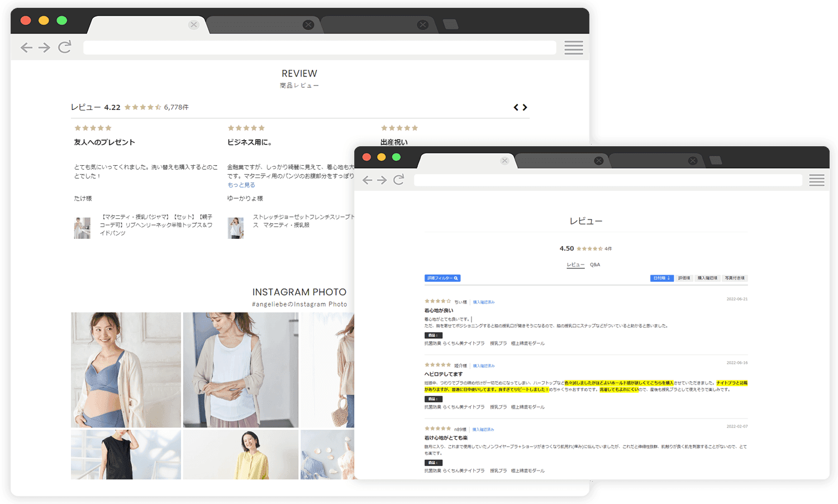This screenshot has height=504, width=838.
Task: Sort reviews by 日付順
Action: pos(661,278)
